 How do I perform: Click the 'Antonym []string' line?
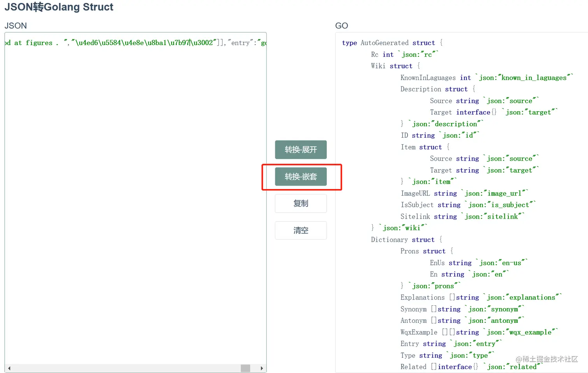pos(463,320)
